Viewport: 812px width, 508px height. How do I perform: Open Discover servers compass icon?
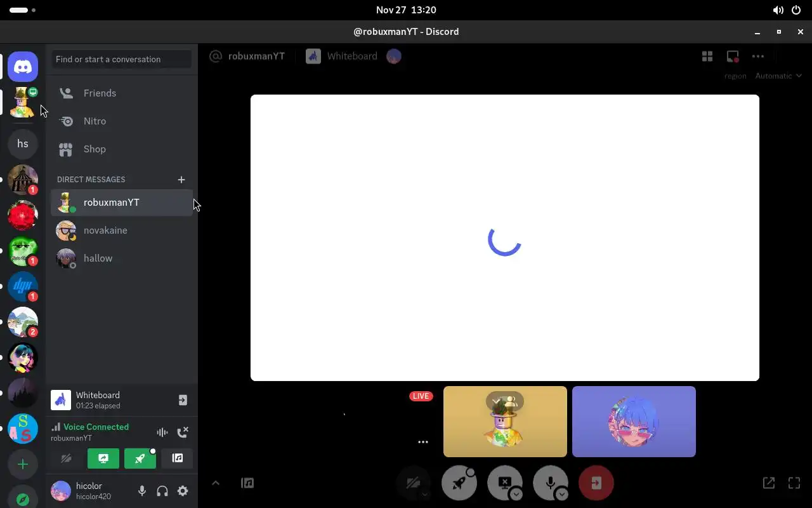click(x=23, y=498)
